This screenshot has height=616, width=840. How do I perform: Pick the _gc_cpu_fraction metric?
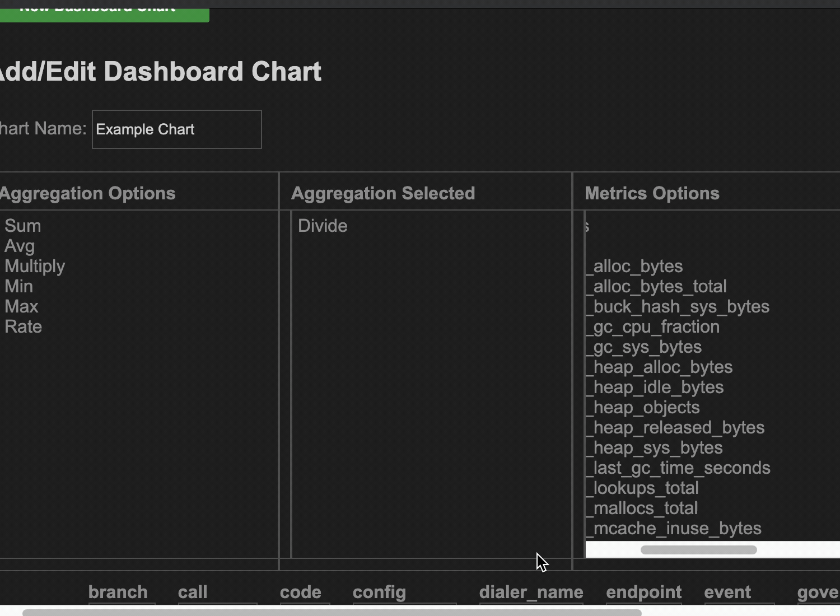tap(652, 326)
